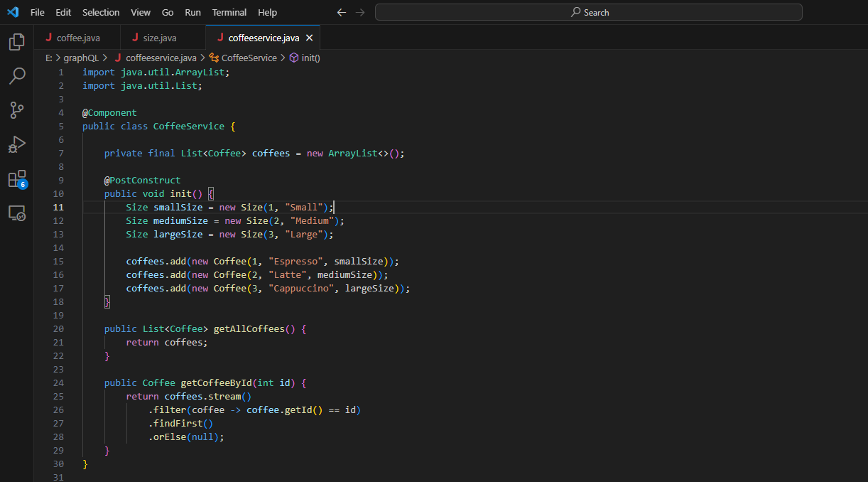Viewport: 868px width, 482px height.
Task: Open the Selection menu
Action: 101,12
